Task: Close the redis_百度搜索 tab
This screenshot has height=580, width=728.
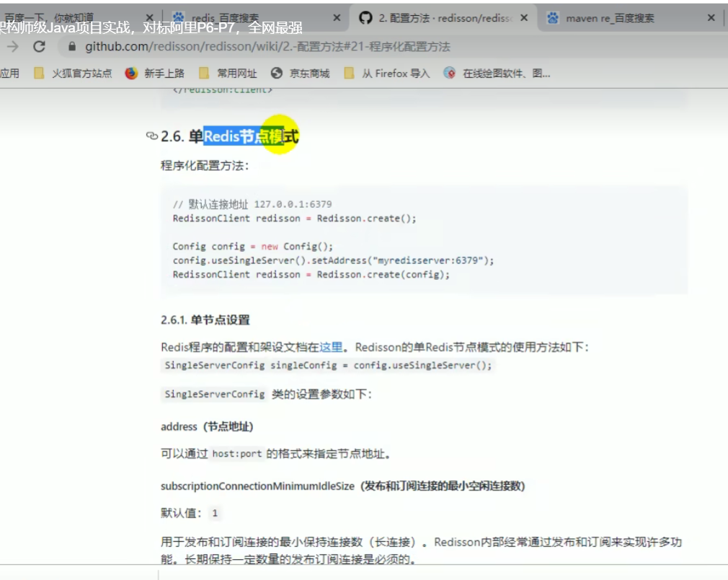Action: click(337, 18)
